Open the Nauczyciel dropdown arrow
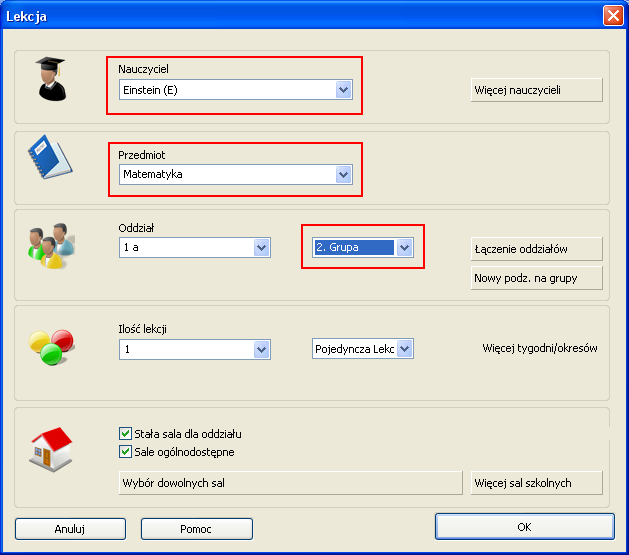The width and height of the screenshot is (629, 555). pos(343,90)
